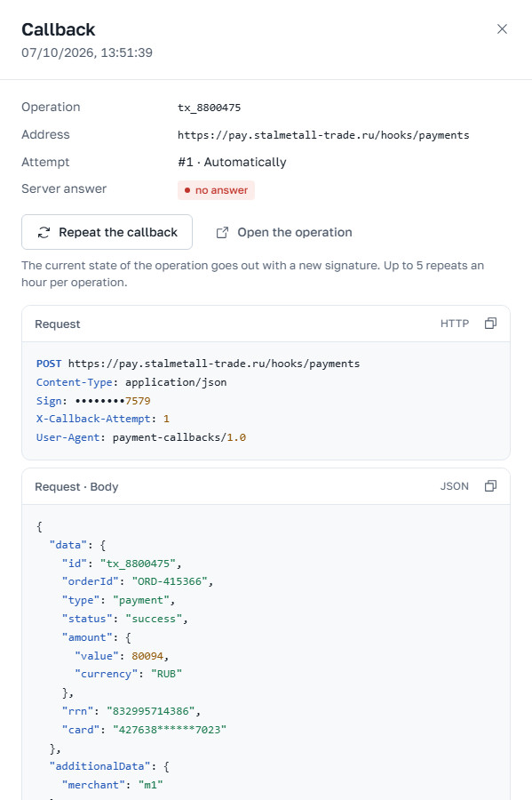Click the masked Sign value ending 7579
This screenshot has width=532, height=800.
click(113, 401)
